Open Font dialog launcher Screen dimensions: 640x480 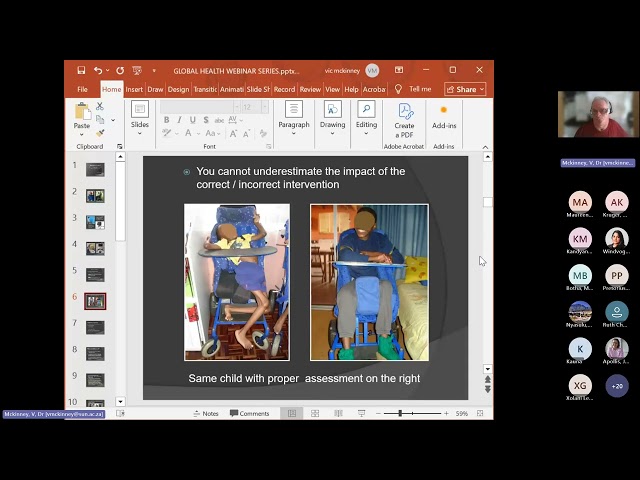click(x=269, y=146)
